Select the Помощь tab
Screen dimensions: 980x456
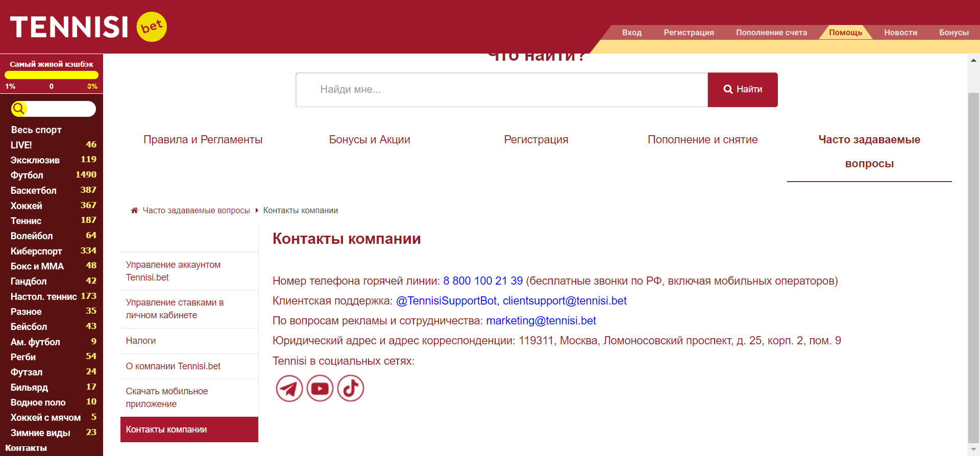click(845, 32)
